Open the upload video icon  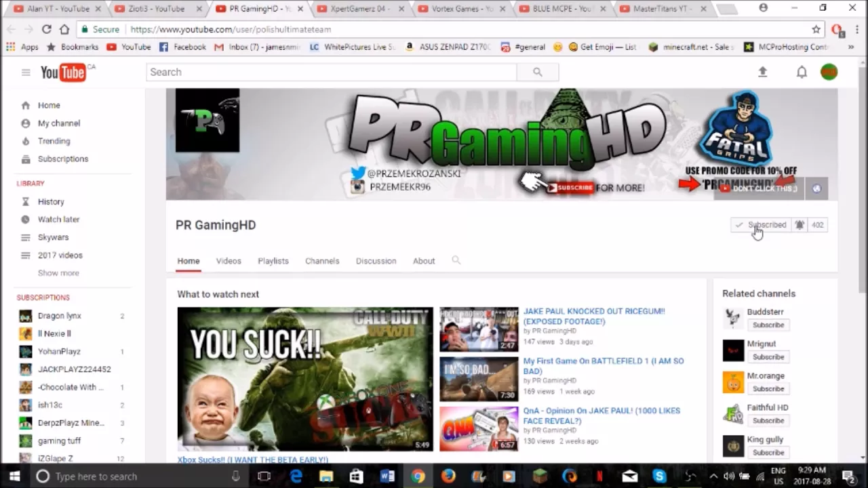pos(763,72)
